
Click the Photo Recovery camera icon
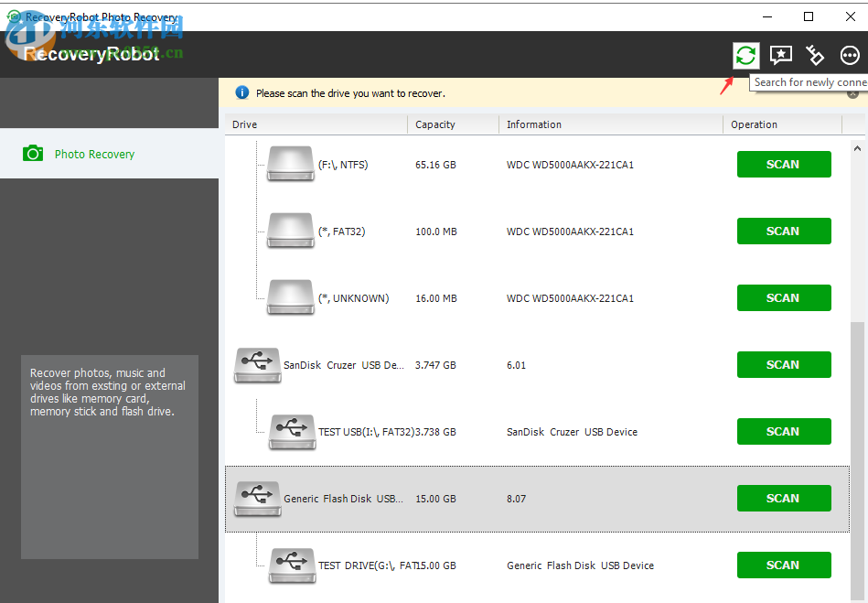tap(33, 154)
